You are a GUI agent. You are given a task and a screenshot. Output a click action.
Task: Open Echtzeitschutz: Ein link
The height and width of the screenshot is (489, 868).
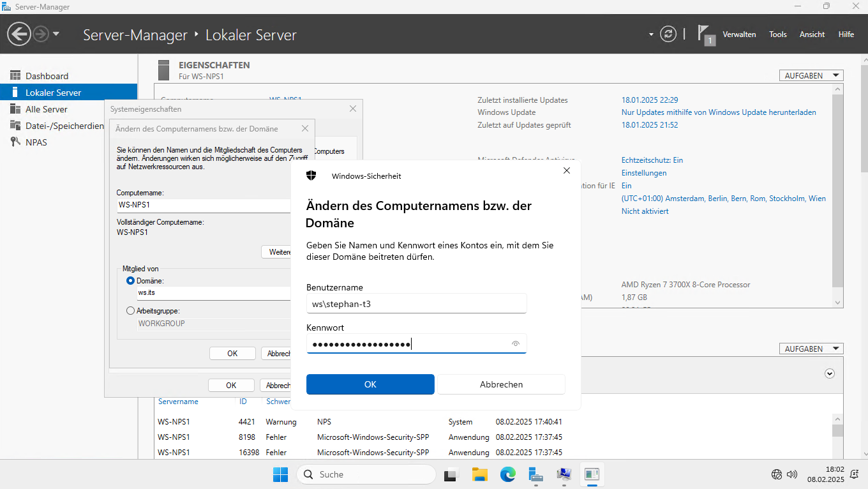click(652, 160)
